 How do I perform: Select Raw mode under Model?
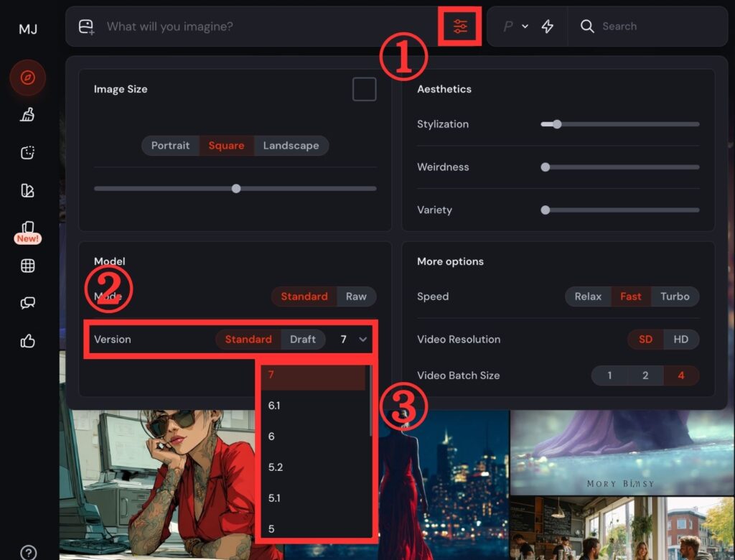(x=356, y=297)
